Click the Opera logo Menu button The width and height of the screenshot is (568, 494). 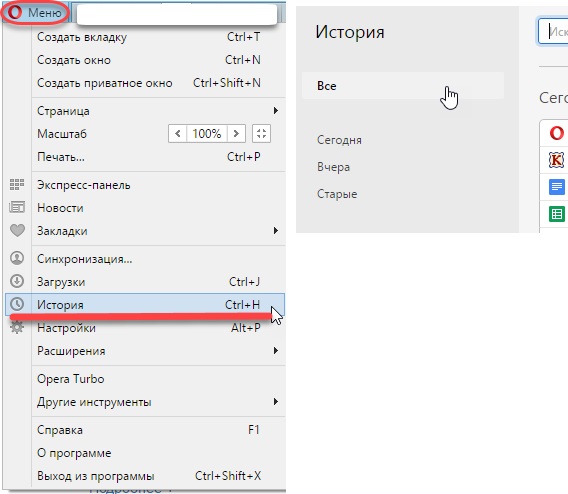pyautogui.click(x=34, y=13)
